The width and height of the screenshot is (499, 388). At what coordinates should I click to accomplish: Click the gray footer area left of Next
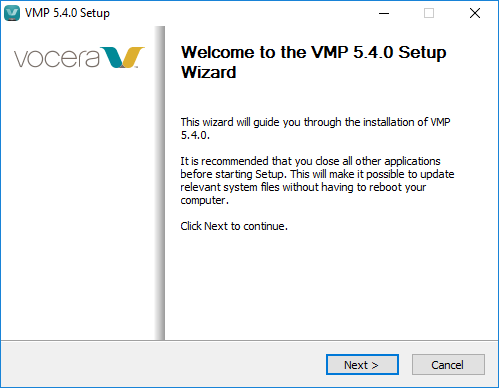click(x=163, y=364)
